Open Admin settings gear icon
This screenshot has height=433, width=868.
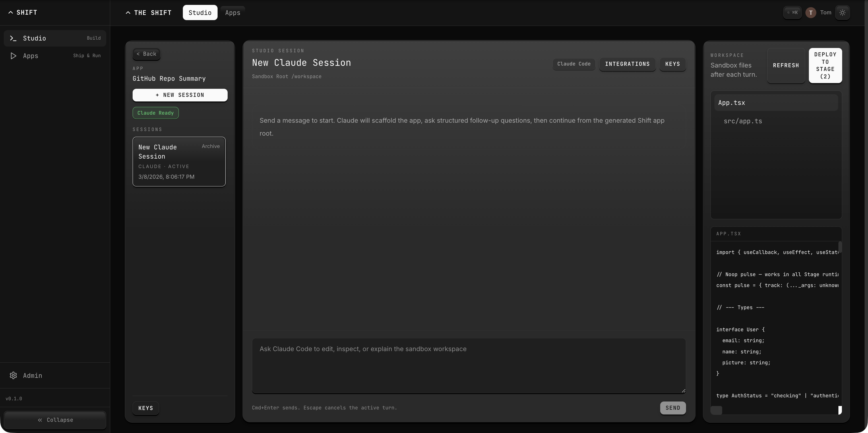click(x=13, y=375)
